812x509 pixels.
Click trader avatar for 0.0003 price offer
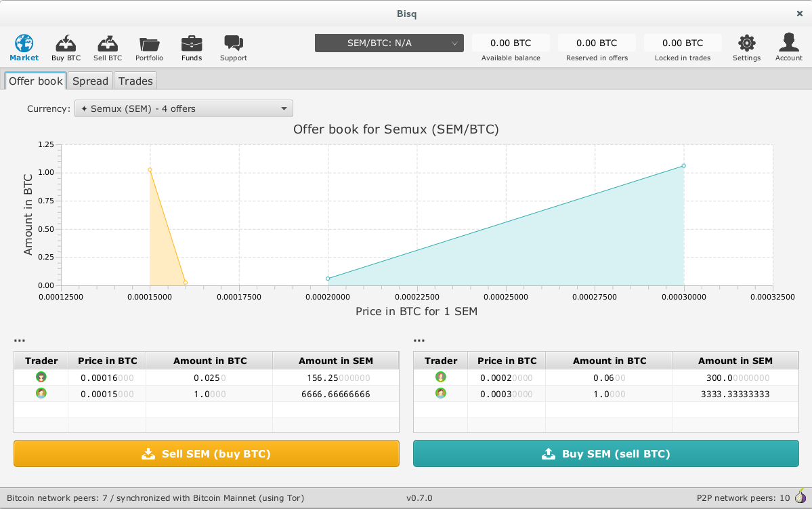[441, 393]
